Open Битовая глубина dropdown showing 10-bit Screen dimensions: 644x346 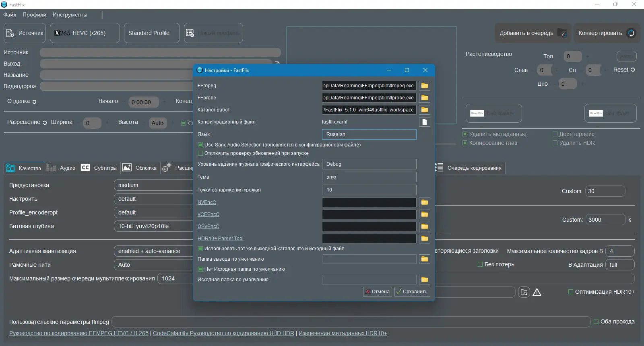point(153,226)
